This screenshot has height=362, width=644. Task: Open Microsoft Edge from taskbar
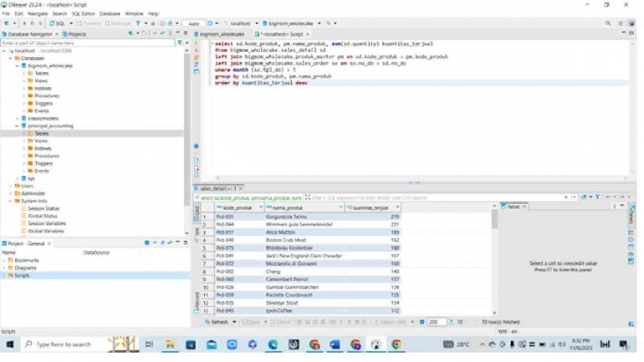pyautogui.click(x=273, y=344)
